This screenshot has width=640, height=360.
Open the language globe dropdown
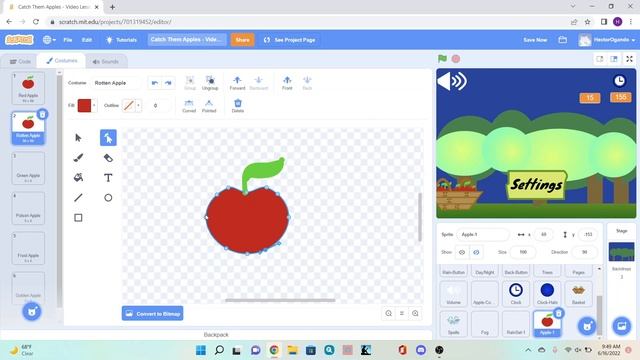pyautogui.click(x=49, y=40)
